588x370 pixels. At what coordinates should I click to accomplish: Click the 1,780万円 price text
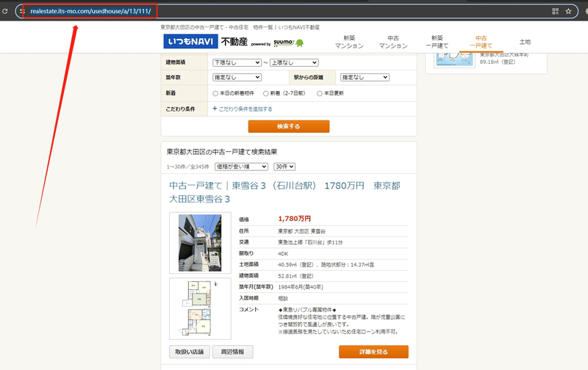295,218
